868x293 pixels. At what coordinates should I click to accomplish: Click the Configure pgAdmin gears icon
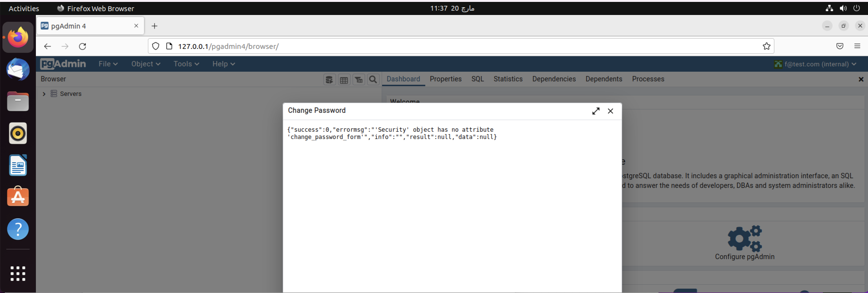click(744, 239)
